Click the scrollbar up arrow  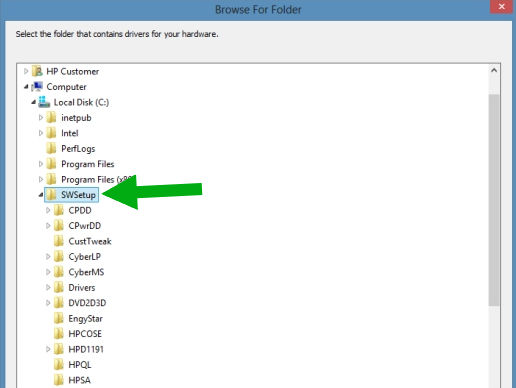(x=494, y=70)
